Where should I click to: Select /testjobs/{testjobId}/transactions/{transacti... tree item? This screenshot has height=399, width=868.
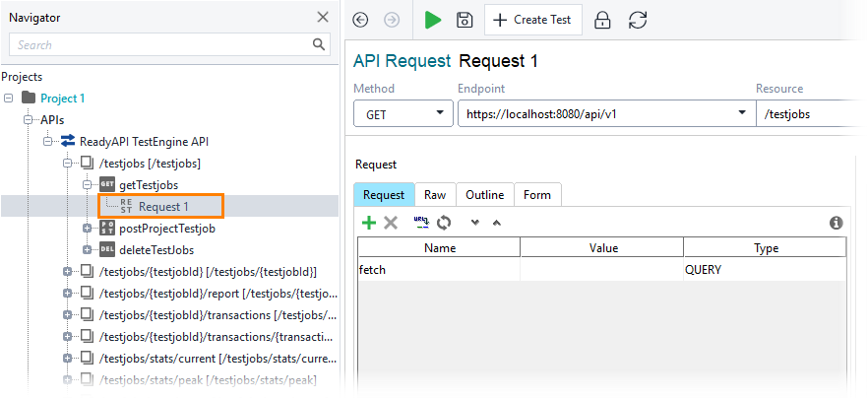point(216,336)
